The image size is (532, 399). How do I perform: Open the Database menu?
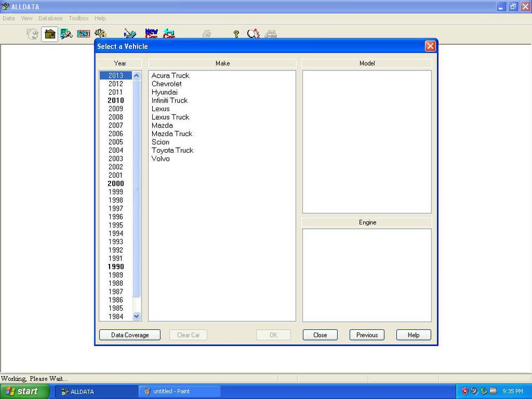pos(51,18)
